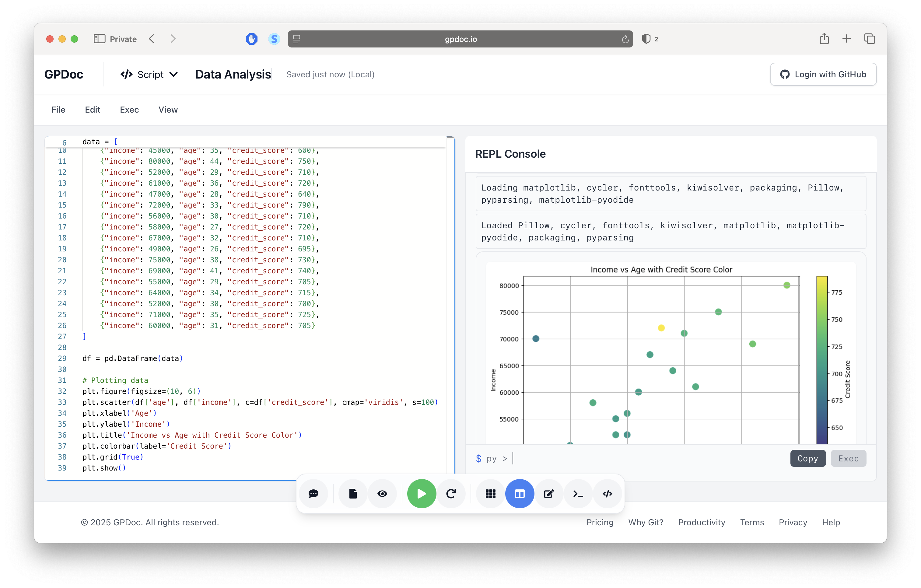Toggle the browser sidebar panel icon
Screen dimensions: 921x588
[x=100, y=39]
